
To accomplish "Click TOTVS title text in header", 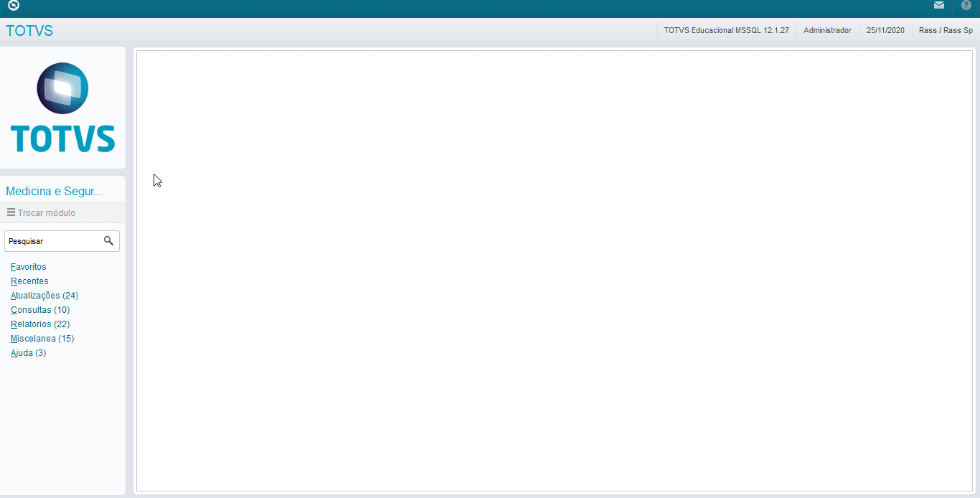I will click(29, 31).
